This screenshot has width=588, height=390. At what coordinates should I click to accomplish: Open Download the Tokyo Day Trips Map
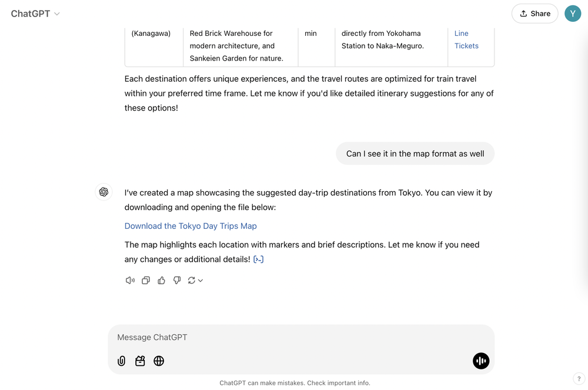coord(190,226)
